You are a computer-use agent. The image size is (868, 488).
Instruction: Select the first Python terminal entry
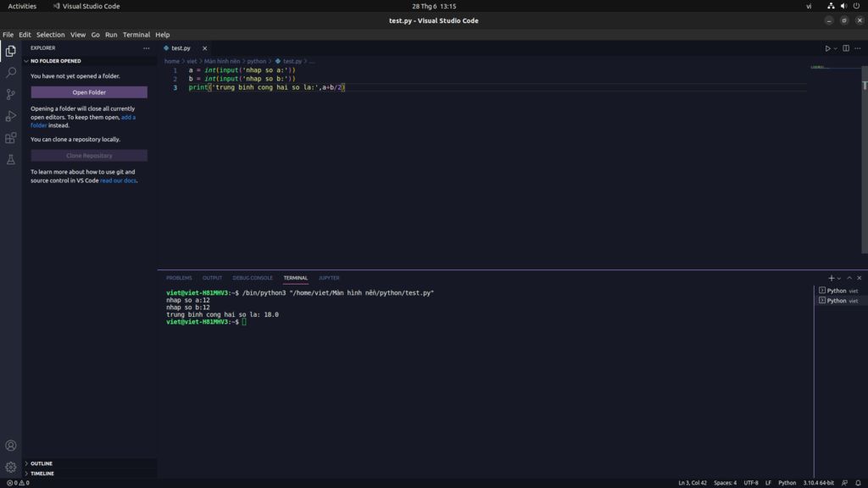(839, 291)
